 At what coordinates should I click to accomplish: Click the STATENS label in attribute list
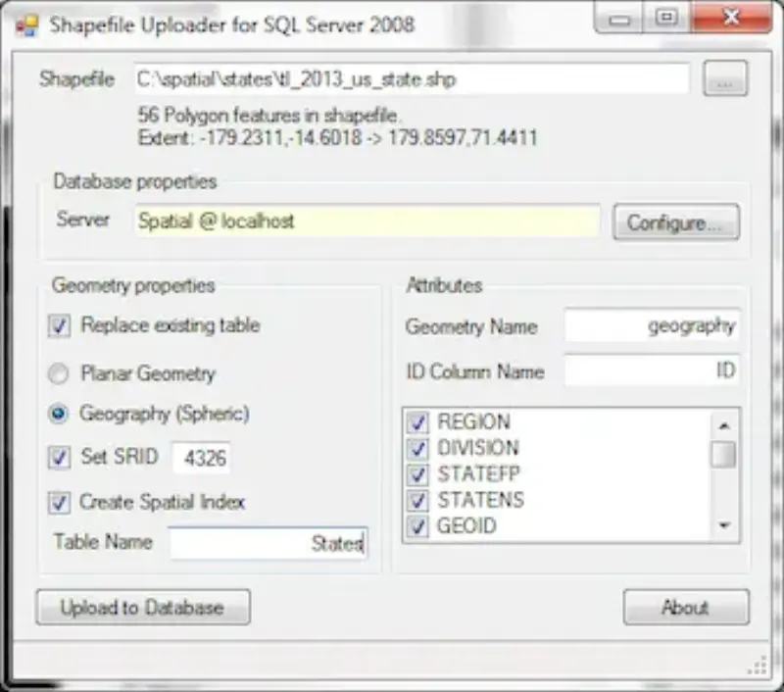click(x=480, y=500)
